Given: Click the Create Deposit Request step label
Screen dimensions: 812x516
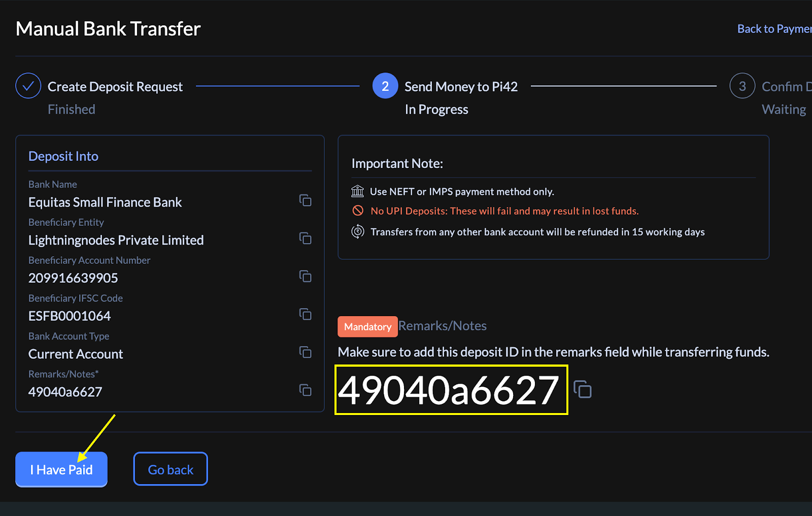Looking at the screenshot, I should click(x=115, y=87).
